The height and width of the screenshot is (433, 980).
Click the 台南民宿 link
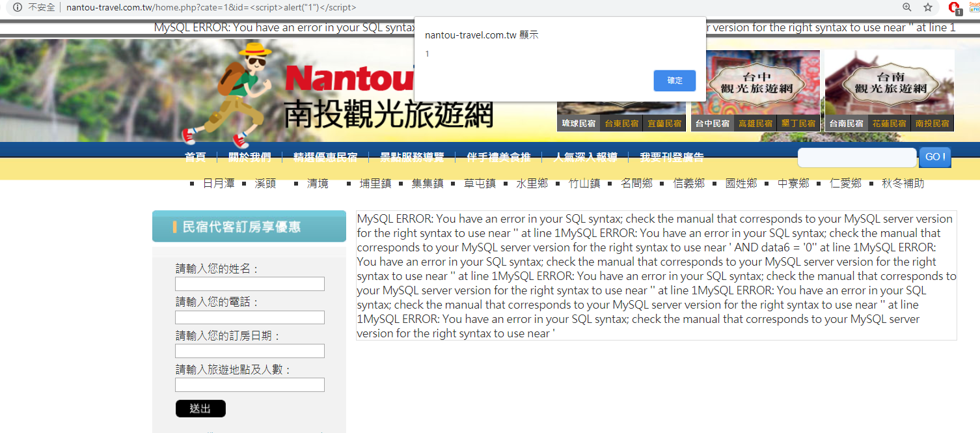846,123
